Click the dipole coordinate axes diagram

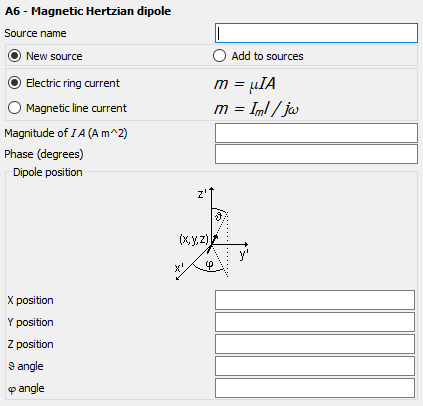click(212, 234)
